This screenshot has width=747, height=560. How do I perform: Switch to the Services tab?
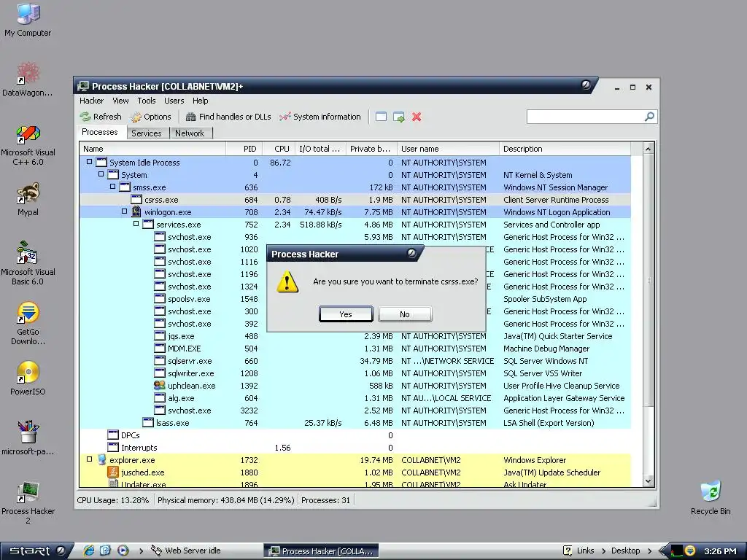click(147, 133)
